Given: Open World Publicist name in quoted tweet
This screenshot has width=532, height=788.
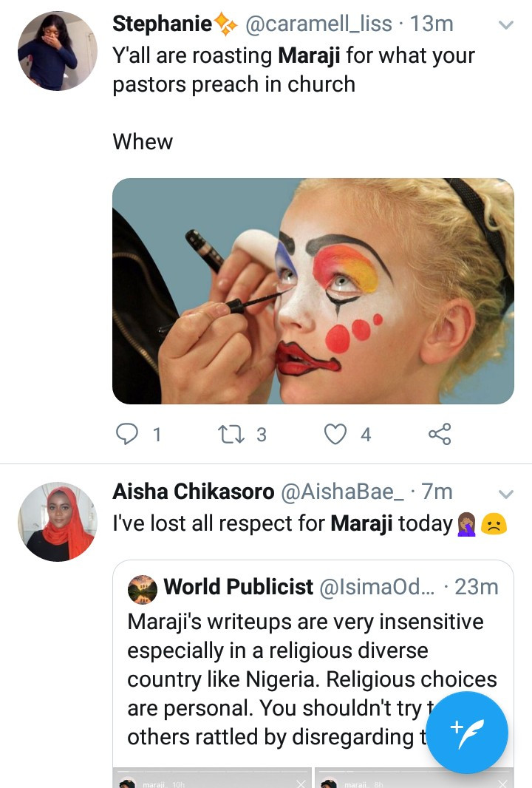Looking at the screenshot, I should (238, 588).
